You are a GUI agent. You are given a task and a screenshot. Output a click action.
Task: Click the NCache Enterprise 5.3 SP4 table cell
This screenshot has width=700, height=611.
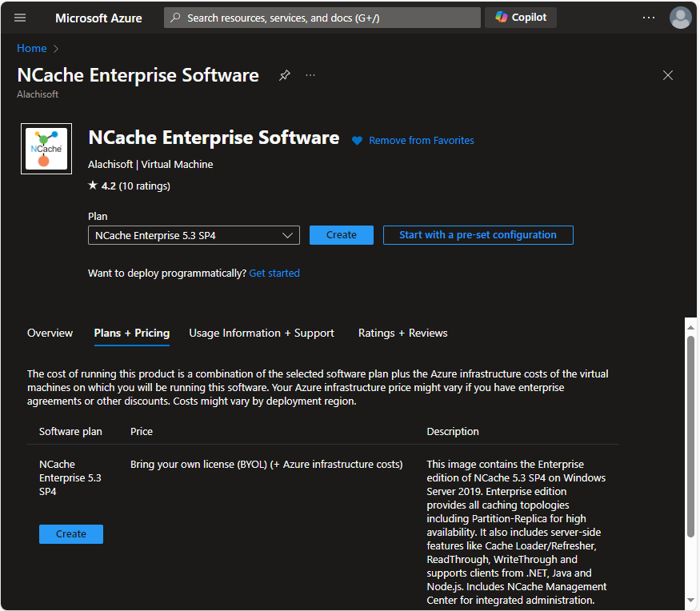(x=70, y=478)
